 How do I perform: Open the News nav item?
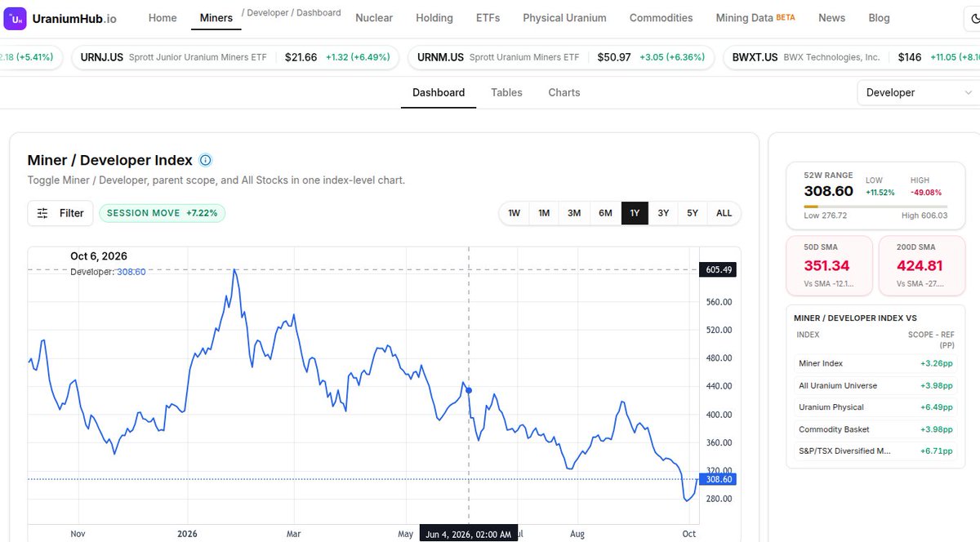point(831,18)
